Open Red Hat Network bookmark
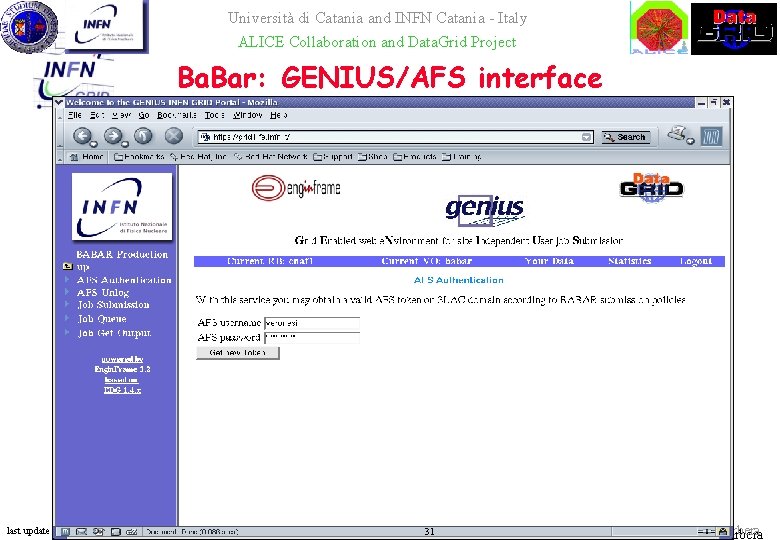Screen dimensions: 780x540 tap(271, 157)
